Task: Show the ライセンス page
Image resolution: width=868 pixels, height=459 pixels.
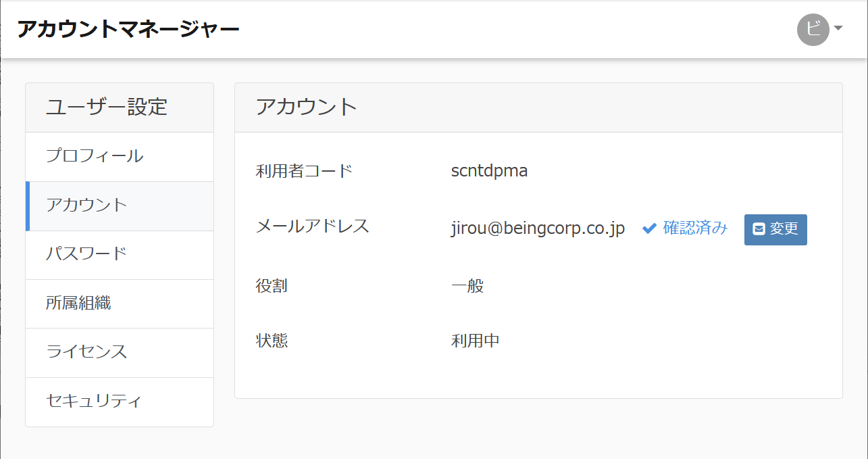Action: coord(86,352)
